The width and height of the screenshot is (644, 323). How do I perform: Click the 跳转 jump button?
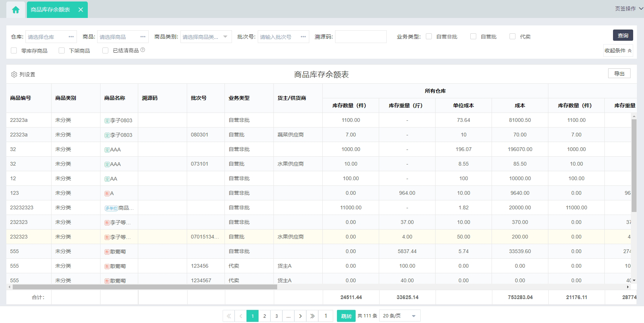pos(346,316)
